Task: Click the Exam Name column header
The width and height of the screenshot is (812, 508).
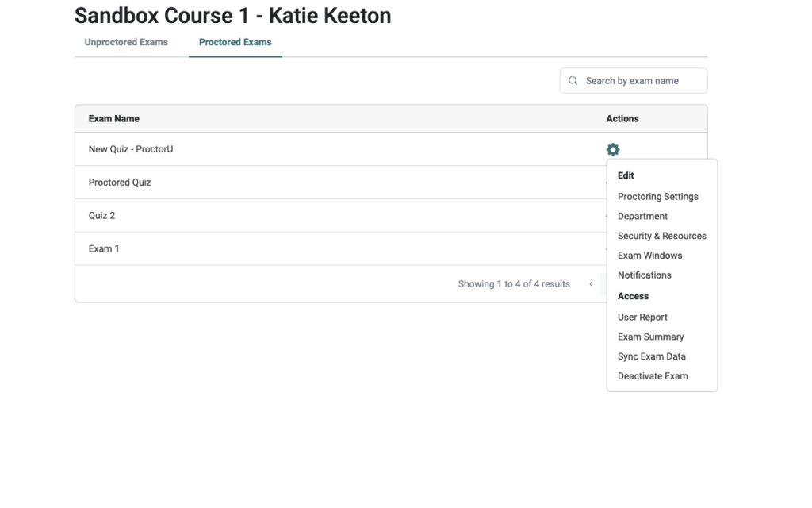Action: (x=114, y=119)
